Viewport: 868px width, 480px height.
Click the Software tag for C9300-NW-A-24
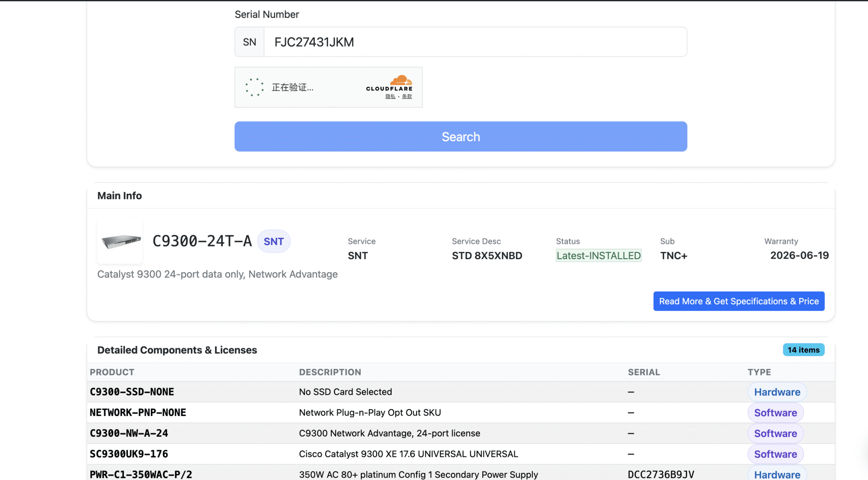click(775, 433)
